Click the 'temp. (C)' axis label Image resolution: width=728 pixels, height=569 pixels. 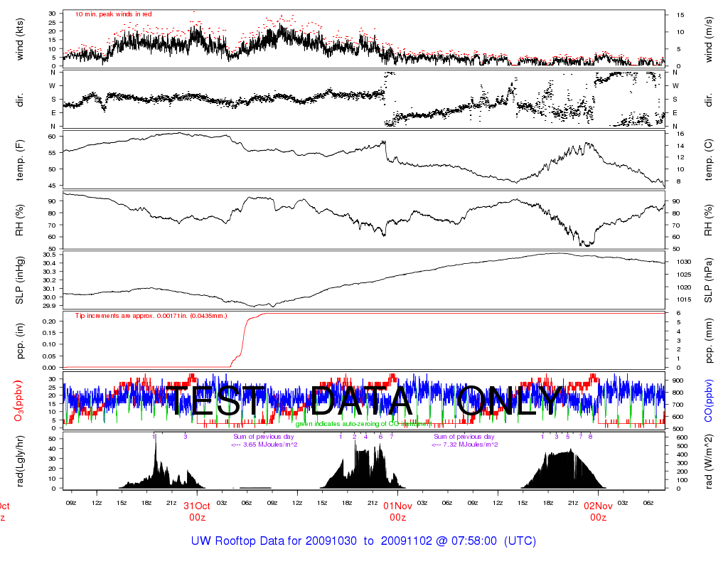pos(708,159)
